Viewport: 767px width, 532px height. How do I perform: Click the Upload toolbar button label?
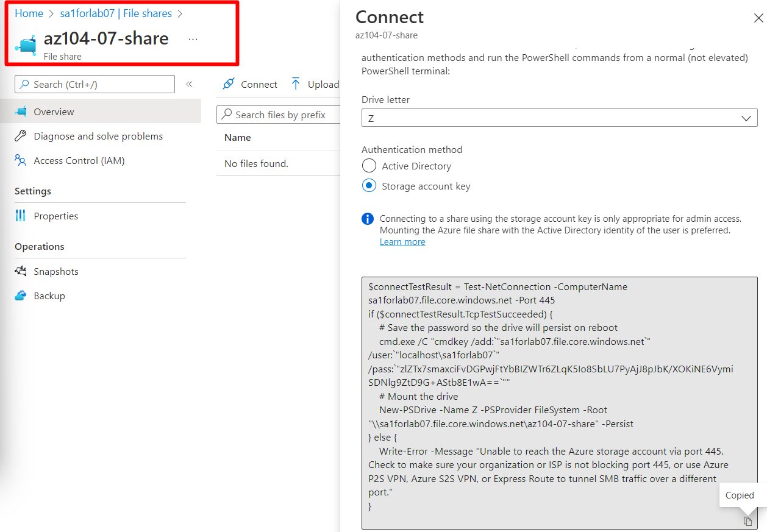tap(323, 85)
